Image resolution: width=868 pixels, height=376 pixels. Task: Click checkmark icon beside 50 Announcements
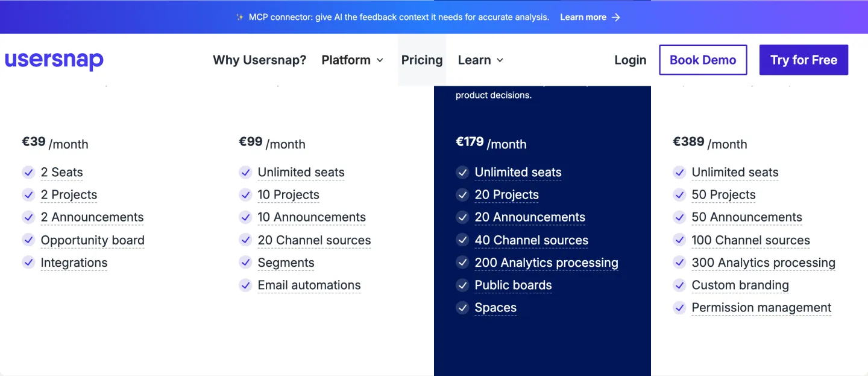[x=679, y=217]
